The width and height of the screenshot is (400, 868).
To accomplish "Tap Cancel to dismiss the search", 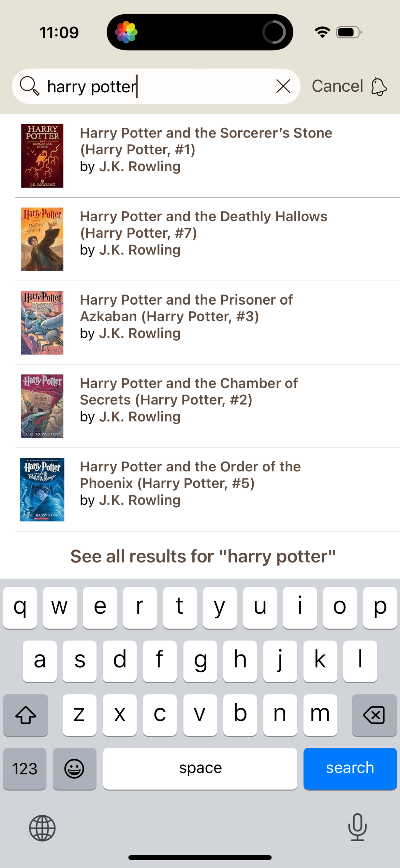I will point(337,86).
